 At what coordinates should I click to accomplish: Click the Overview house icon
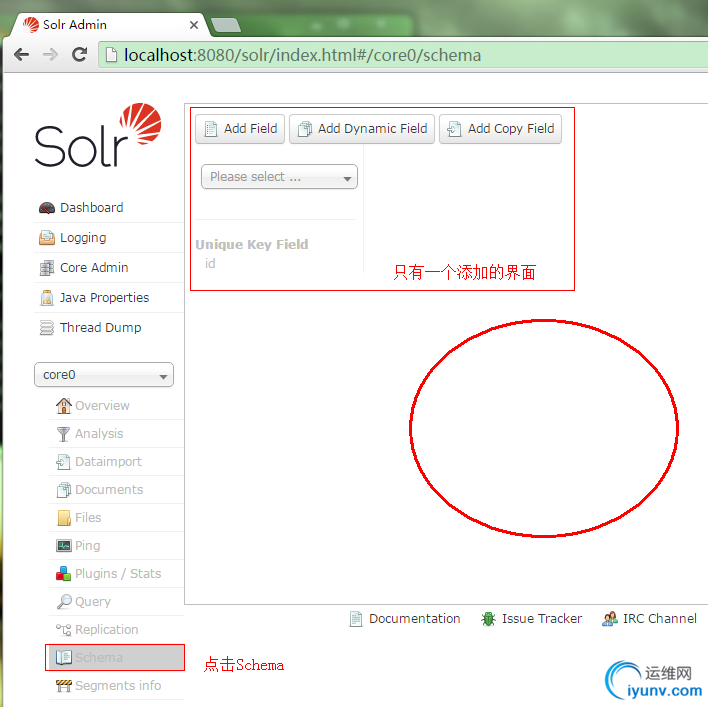click(x=64, y=405)
